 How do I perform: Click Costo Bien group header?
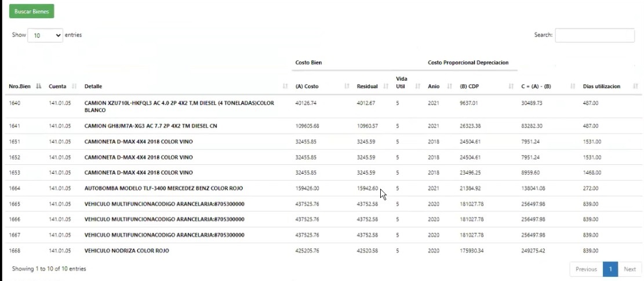click(x=308, y=63)
